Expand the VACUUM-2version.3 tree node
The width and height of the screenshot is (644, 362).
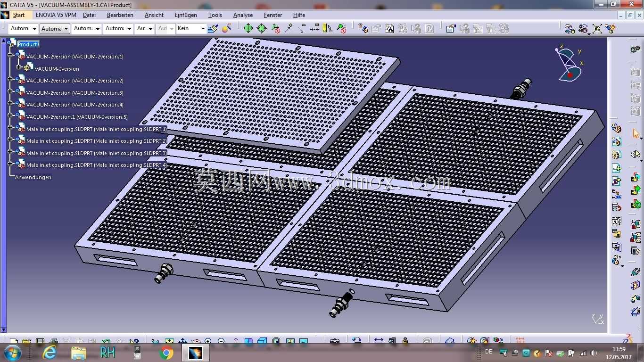[x=10, y=91]
